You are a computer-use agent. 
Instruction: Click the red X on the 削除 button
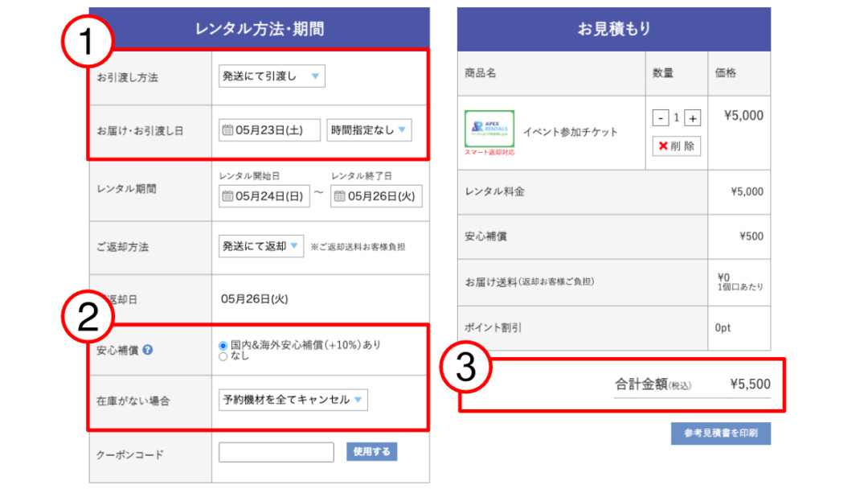[663, 146]
